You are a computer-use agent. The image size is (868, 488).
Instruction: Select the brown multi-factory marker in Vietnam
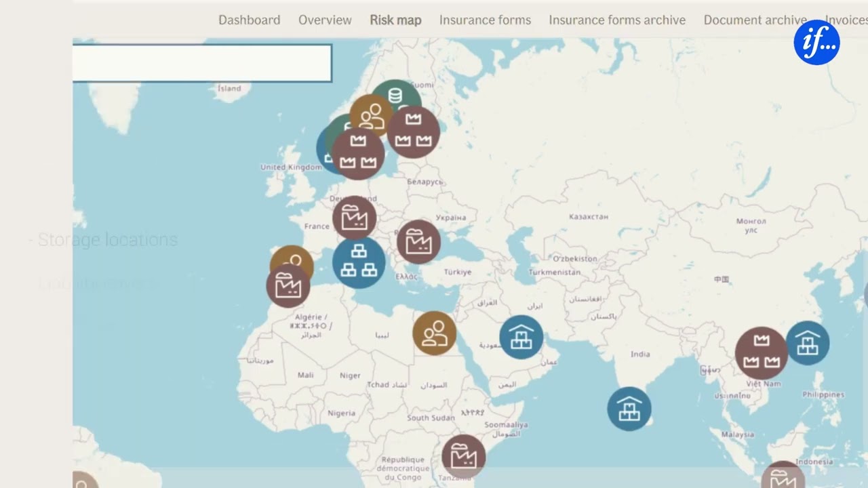[761, 352]
